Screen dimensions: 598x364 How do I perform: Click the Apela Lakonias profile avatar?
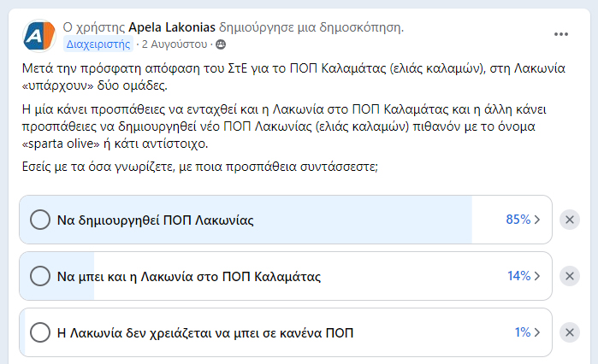tap(39, 36)
